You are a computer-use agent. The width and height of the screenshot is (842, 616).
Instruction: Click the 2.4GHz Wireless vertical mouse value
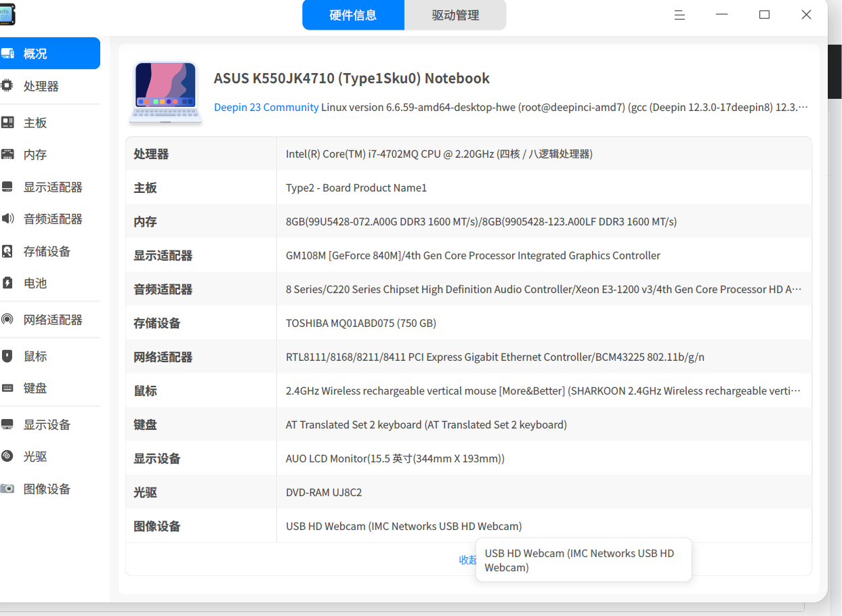[543, 391]
